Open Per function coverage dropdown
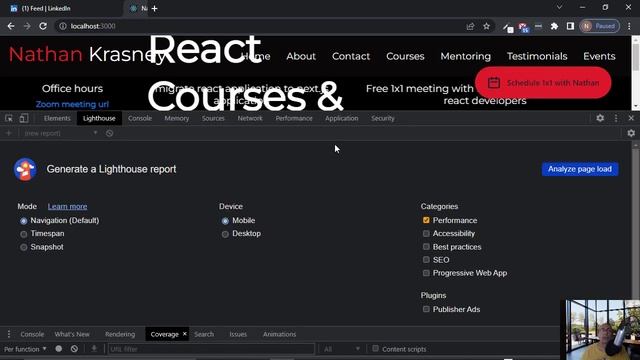The height and width of the screenshot is (360, 640). click(x=25, y=349)
